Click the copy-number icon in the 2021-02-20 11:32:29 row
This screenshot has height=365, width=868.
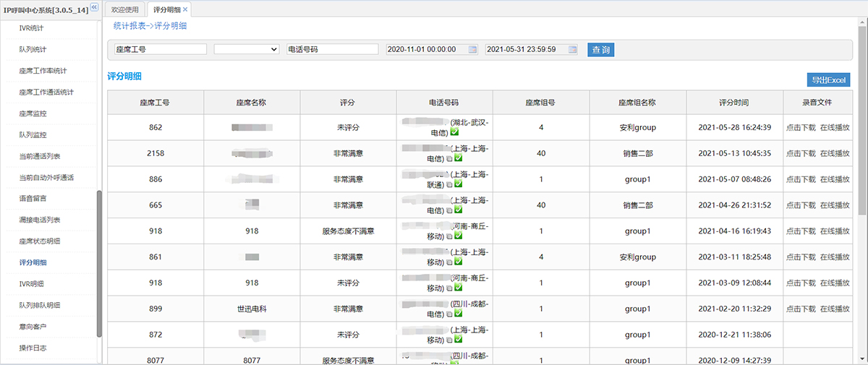click(449, 315)
